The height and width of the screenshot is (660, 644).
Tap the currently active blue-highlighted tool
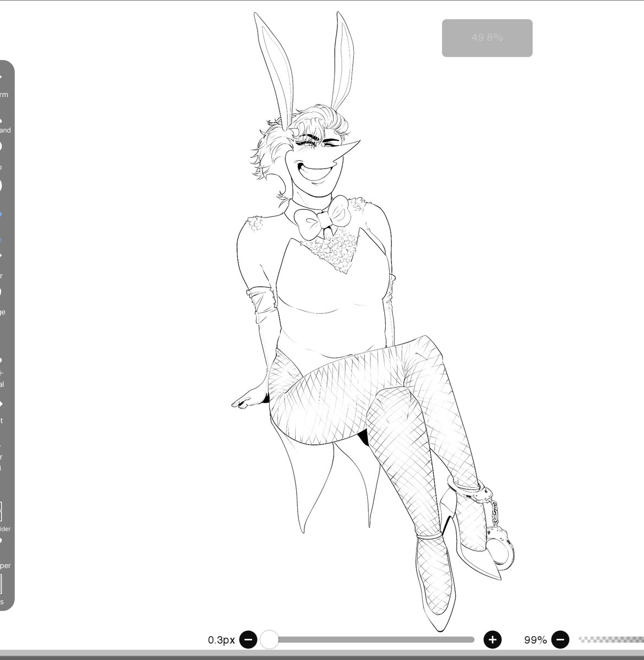click(x=4, y=215)
